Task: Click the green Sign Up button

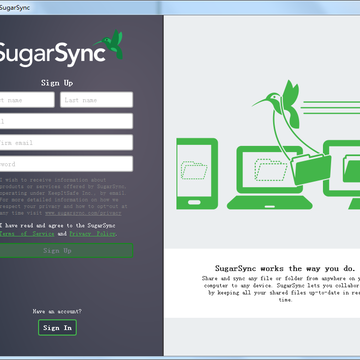Action: point(66,250)
